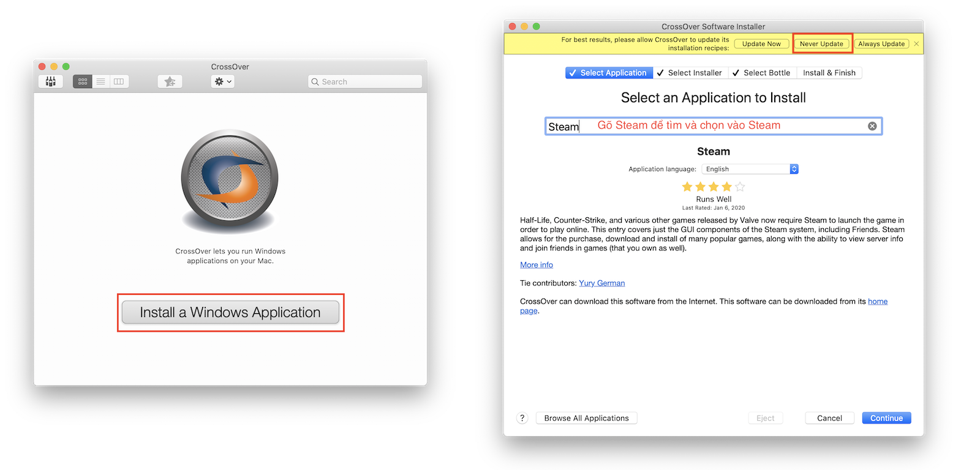Click the CrossOver window search field
This screenshot has width=980, height=470.
click(365, 81)
